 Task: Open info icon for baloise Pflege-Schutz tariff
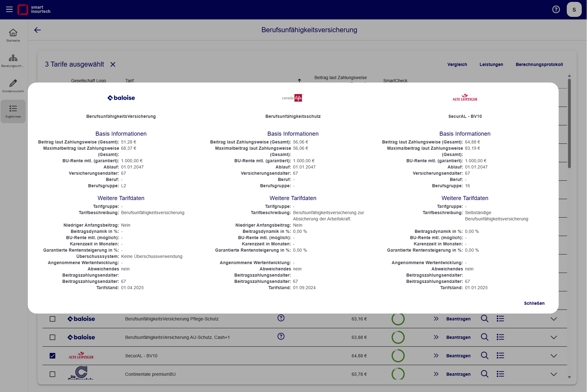pyautogui.click(x=281, y=318)
